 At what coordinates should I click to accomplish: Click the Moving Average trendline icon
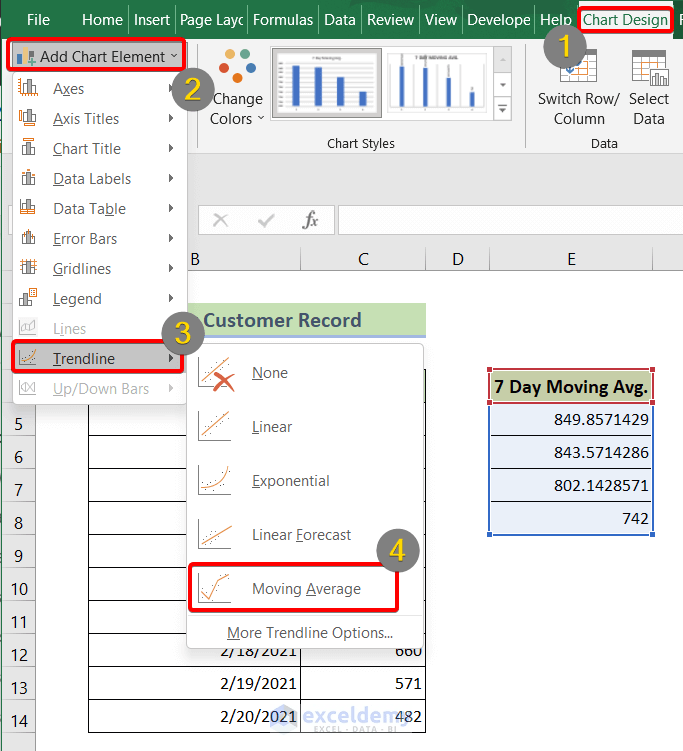[x=215, y=588]
